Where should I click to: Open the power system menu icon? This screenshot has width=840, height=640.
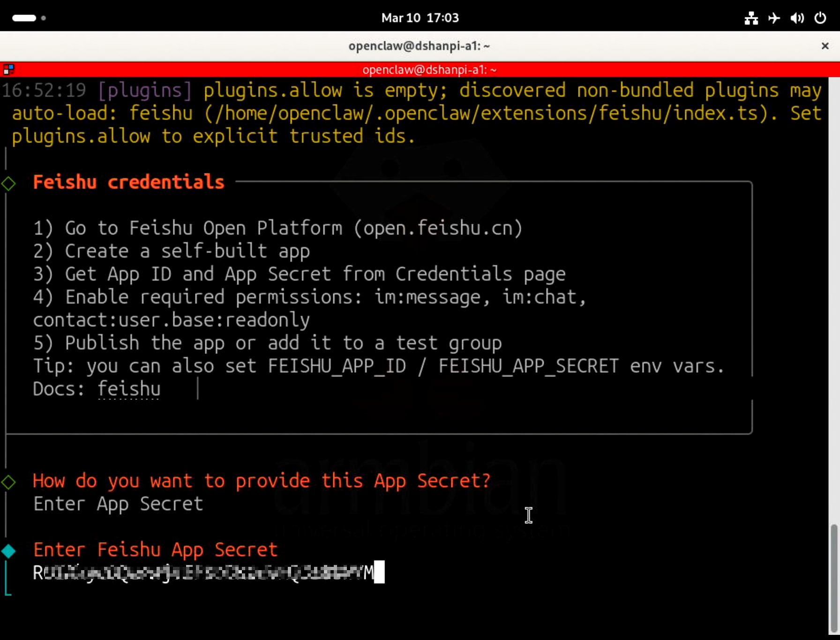(820, 18)
